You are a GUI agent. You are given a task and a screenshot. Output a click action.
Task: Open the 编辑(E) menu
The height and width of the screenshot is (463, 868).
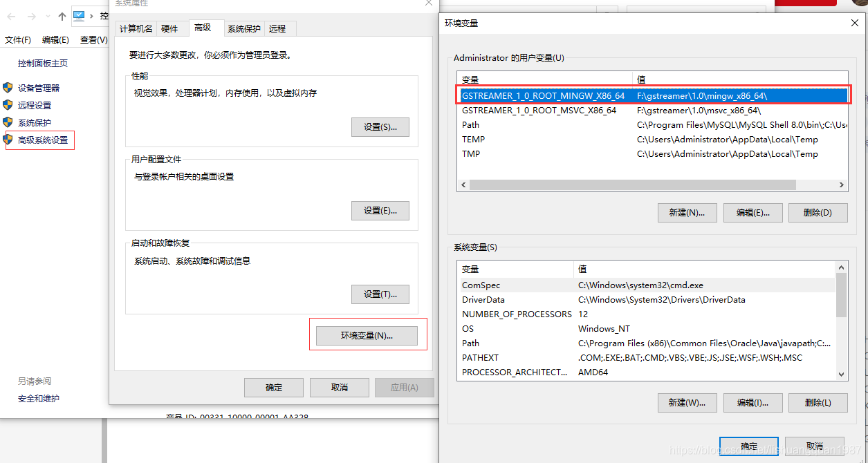coord(55,40)
